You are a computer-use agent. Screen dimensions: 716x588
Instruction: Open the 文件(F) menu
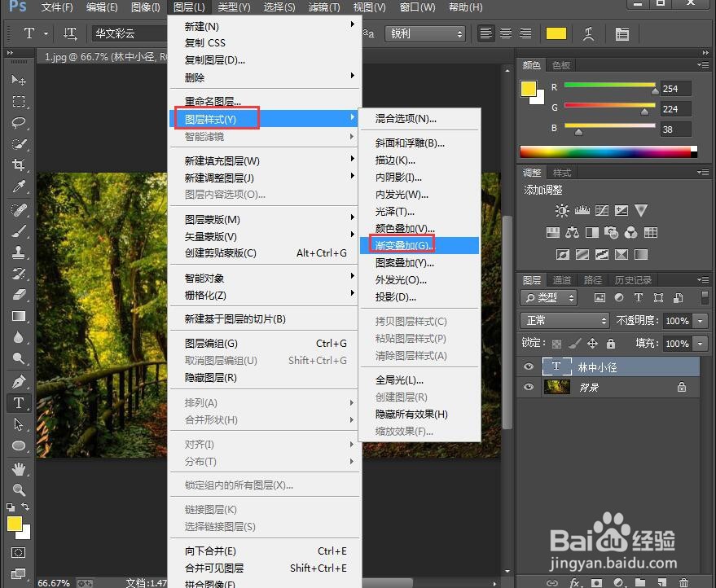click(57, 7)
